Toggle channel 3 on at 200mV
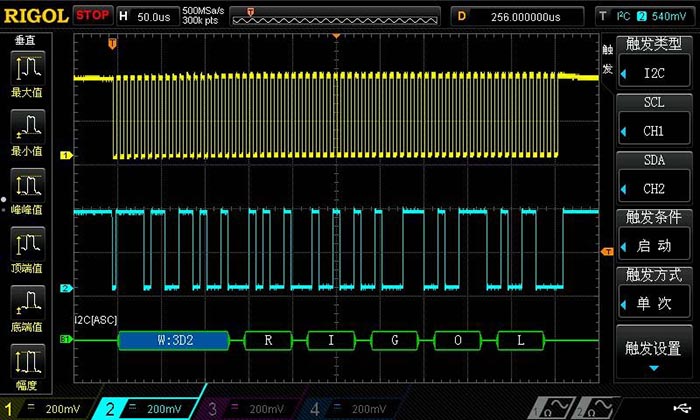This screenshot has width=700, height=420. 246,408
